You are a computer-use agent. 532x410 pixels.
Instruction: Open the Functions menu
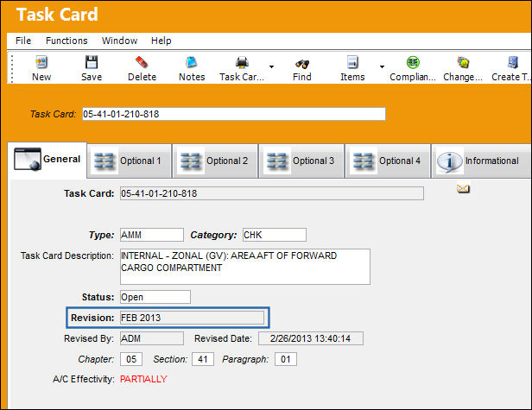66,41
